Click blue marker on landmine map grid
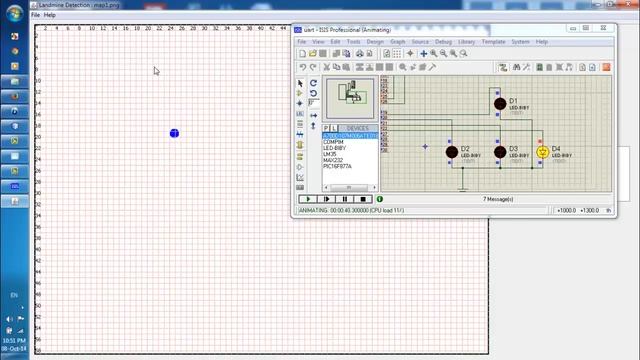Viewport: 640px width, 360px height. point(174,133)
